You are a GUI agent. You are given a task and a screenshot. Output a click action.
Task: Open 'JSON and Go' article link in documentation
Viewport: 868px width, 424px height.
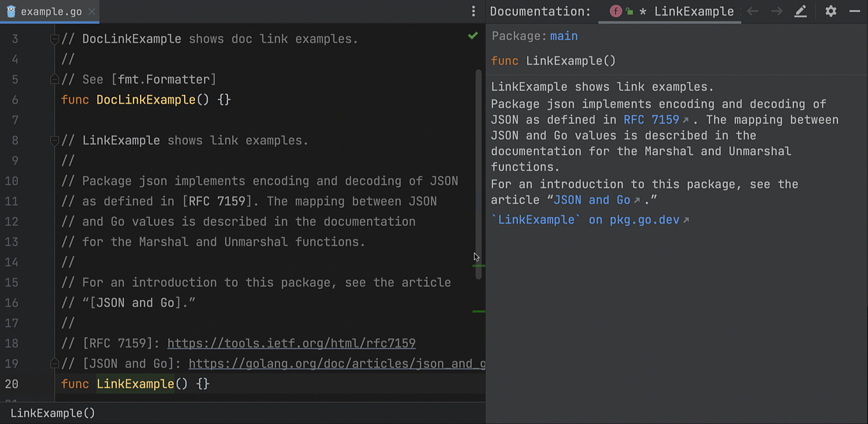(591, 200)
